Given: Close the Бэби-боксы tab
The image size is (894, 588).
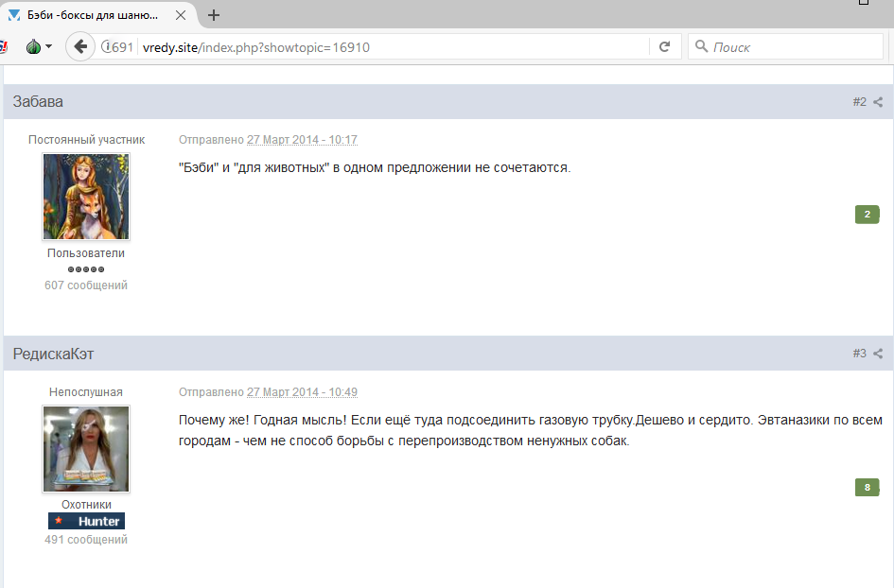Looking at the screenshot, I should click(x=180, y=15).
